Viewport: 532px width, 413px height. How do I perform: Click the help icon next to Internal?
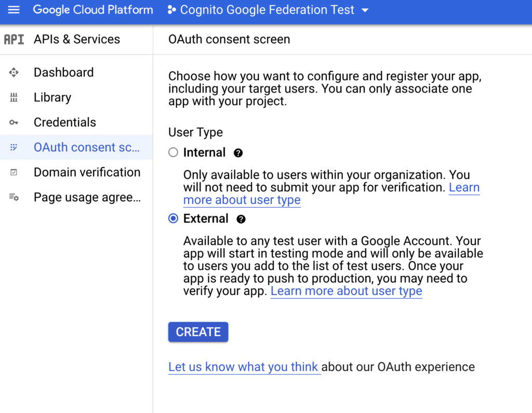238,153
